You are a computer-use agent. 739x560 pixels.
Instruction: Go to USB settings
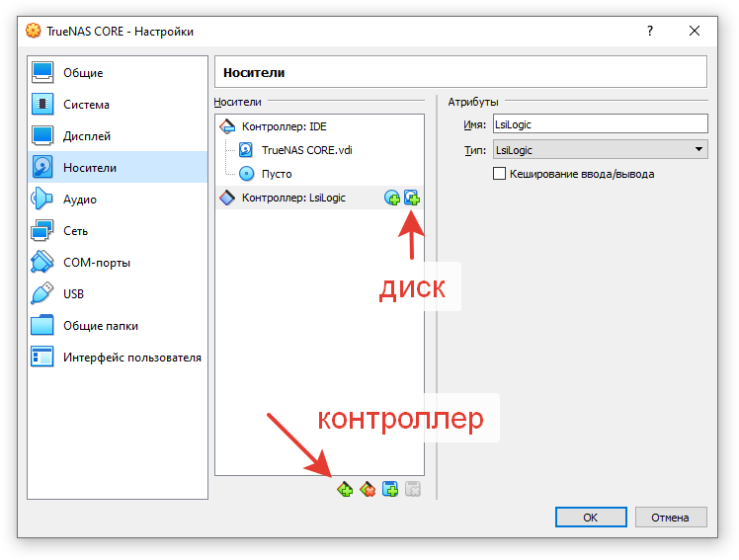[x=118, y=293]
